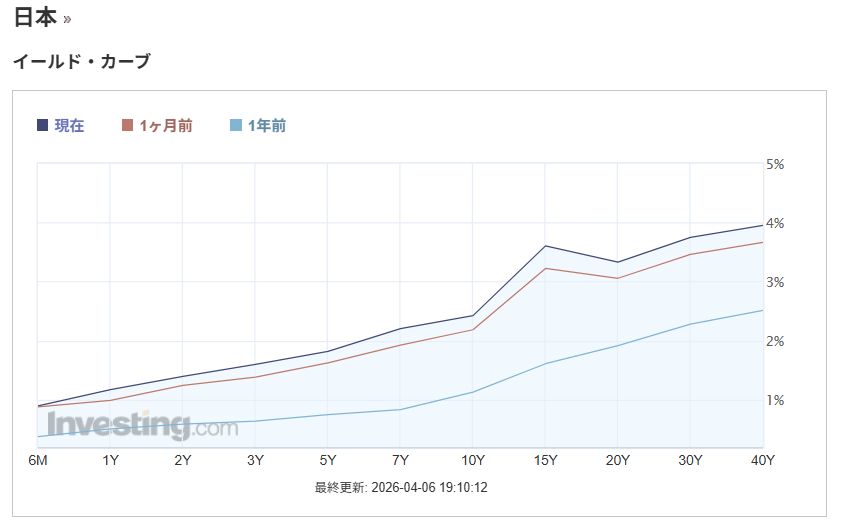
Task: Click the 1% yield axis label
Action: (x=775, y=400)
